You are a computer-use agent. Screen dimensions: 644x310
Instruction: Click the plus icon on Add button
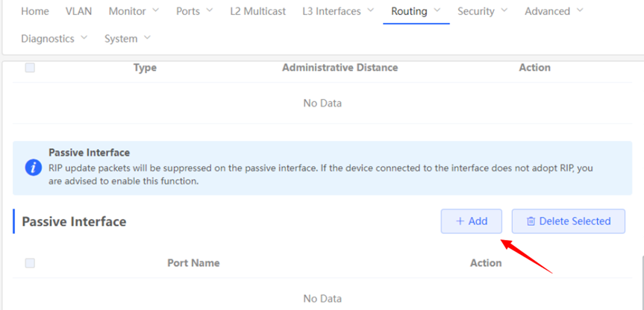click(x=460, y=221)
